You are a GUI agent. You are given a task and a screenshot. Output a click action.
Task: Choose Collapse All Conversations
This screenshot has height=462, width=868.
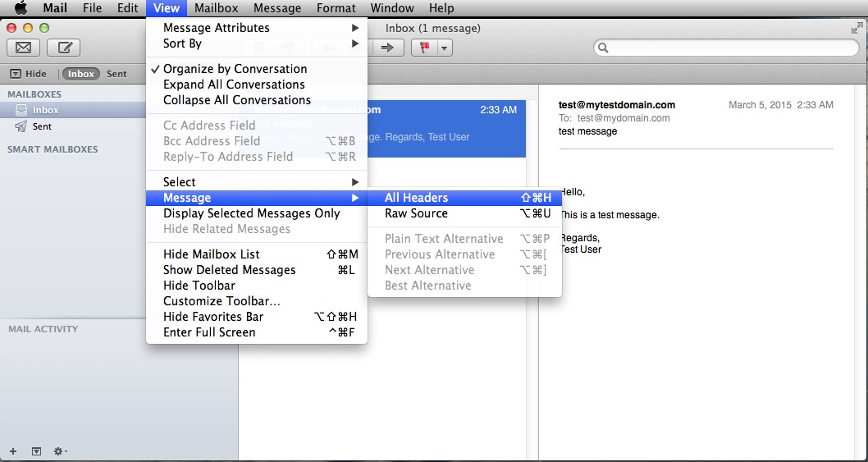coord(257,100)
